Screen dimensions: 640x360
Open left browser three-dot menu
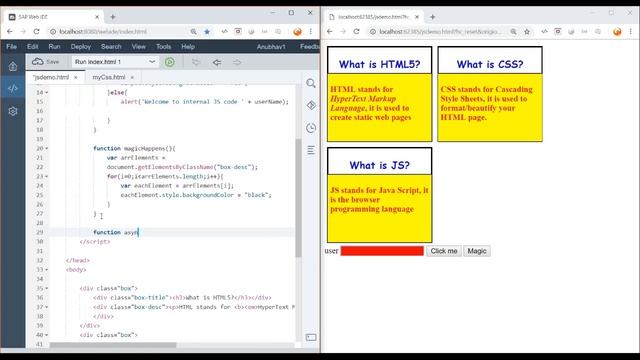click(311, 31)
